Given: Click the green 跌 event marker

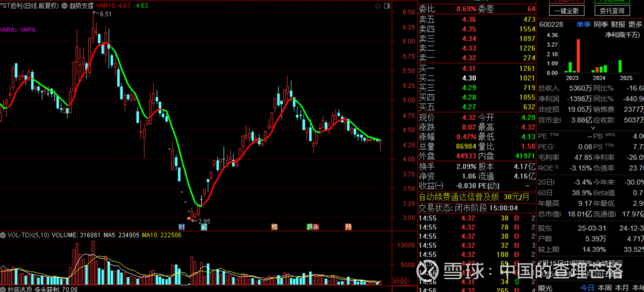Looking at the screenshot, I should [x=309, y=226].
